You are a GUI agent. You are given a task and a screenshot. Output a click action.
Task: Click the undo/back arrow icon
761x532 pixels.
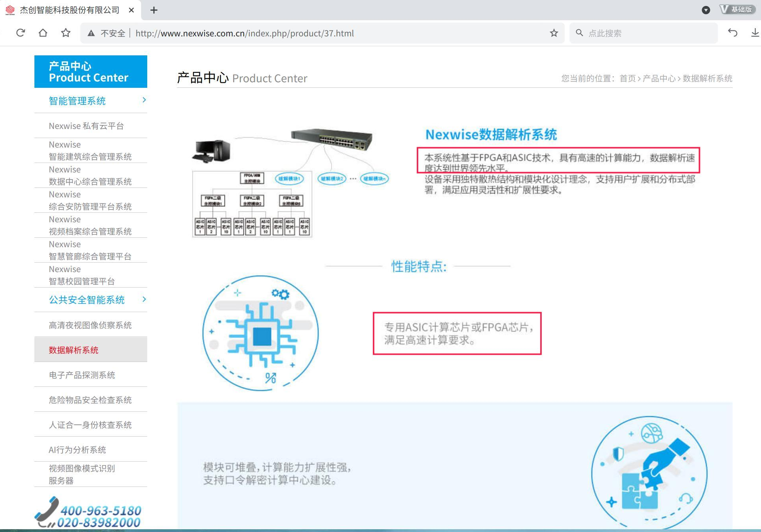733,33
